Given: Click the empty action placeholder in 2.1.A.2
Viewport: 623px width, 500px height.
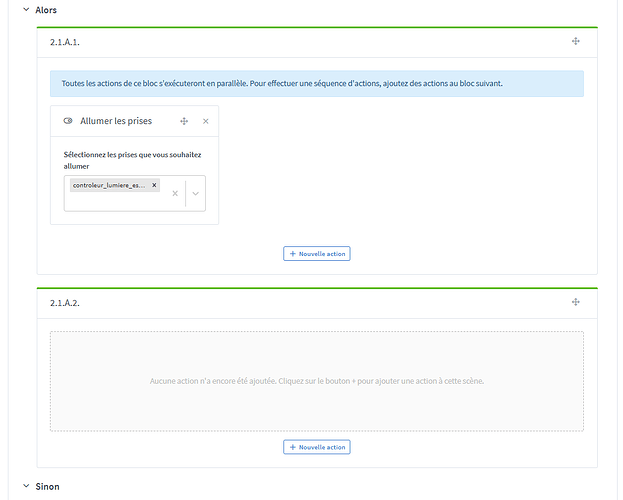Looking at the screenshot, I should [317, 381].
